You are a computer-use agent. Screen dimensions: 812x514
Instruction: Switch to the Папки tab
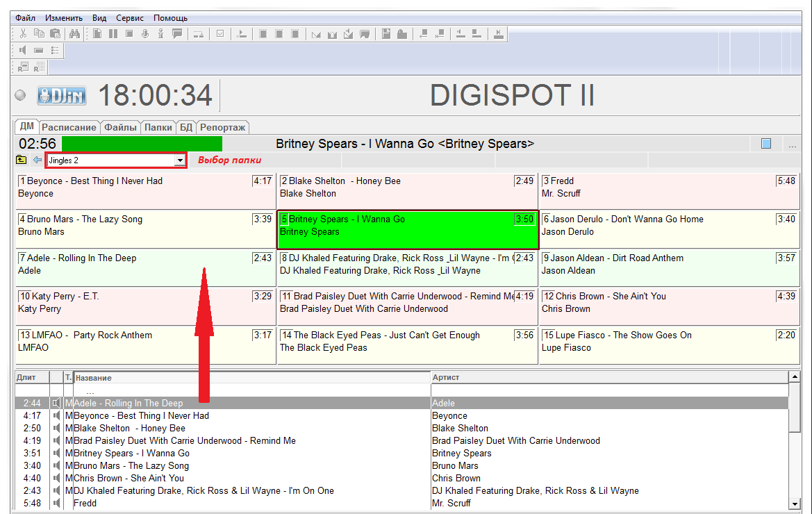point(158,127)
